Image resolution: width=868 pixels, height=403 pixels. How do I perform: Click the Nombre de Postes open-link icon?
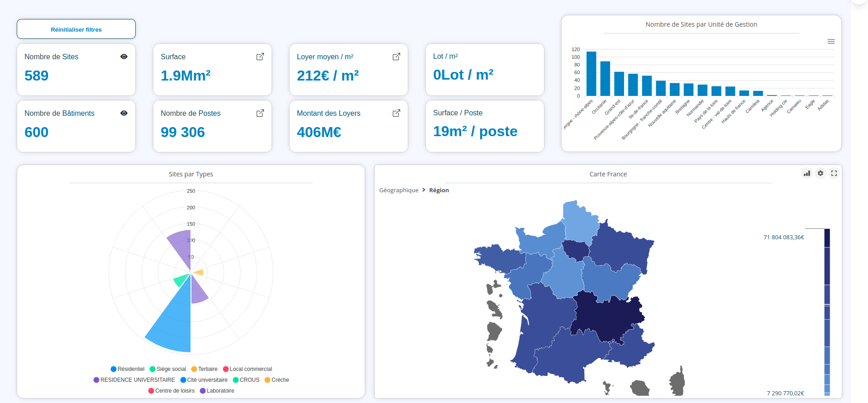coord(260,113)
